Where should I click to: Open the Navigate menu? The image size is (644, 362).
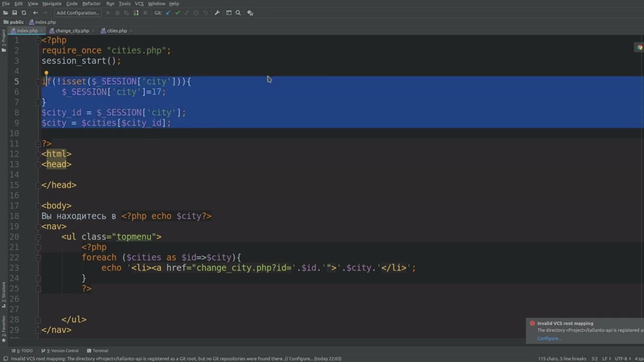pyautogui.click(x=52, y=4)
